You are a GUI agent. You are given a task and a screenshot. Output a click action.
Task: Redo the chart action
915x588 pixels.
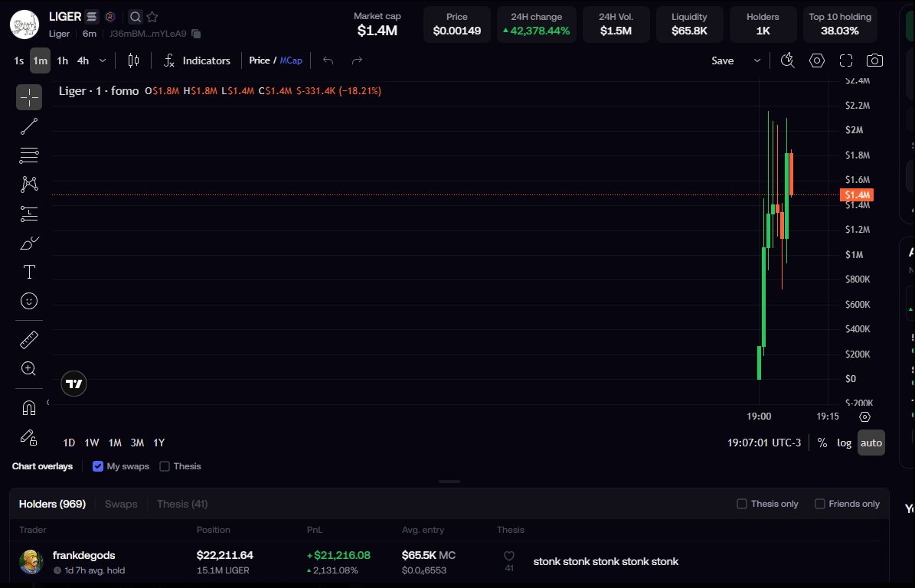click(x=357, y=60)
